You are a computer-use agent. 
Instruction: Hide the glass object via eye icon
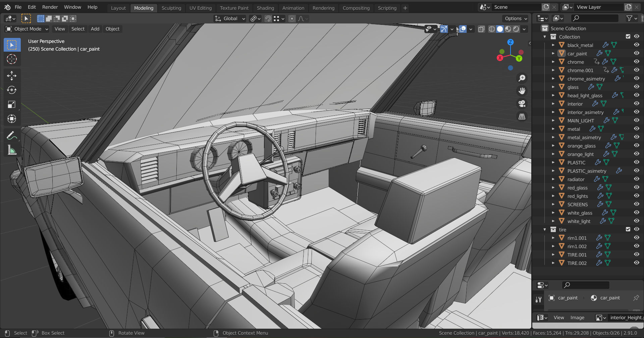click(x=636, y=87)
